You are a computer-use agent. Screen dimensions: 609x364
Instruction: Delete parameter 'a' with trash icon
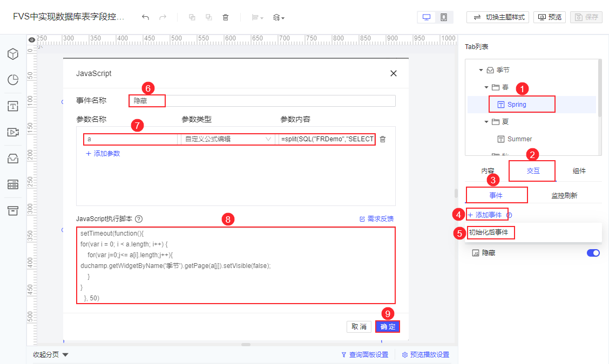coord(383,139)
